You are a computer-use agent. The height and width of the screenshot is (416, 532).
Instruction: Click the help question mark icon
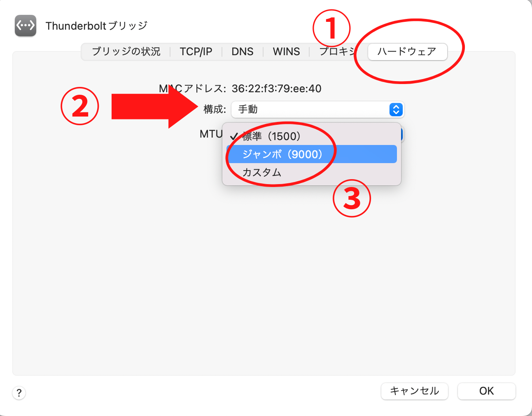point(19,393)
